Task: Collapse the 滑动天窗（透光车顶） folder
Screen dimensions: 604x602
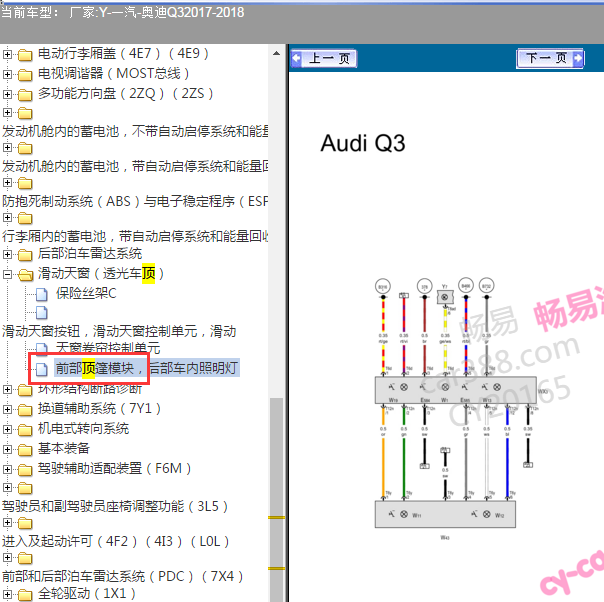Action: click(x=7, y=274)
